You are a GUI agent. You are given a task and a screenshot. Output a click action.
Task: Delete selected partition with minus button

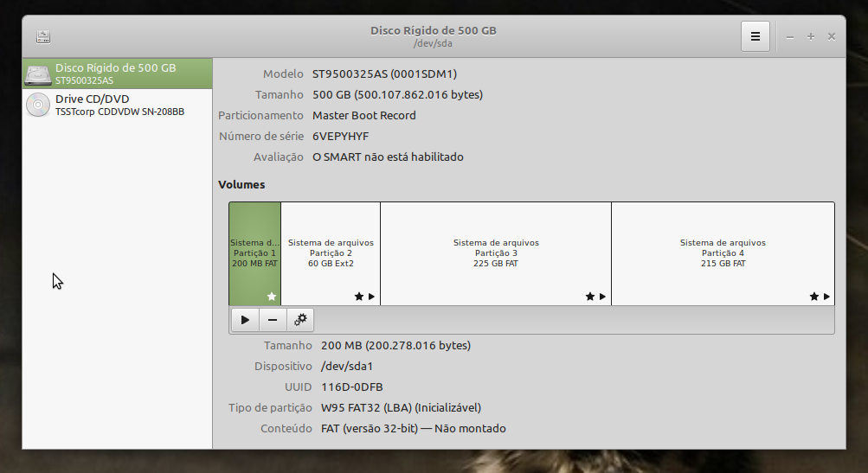(x=273, y=320)
